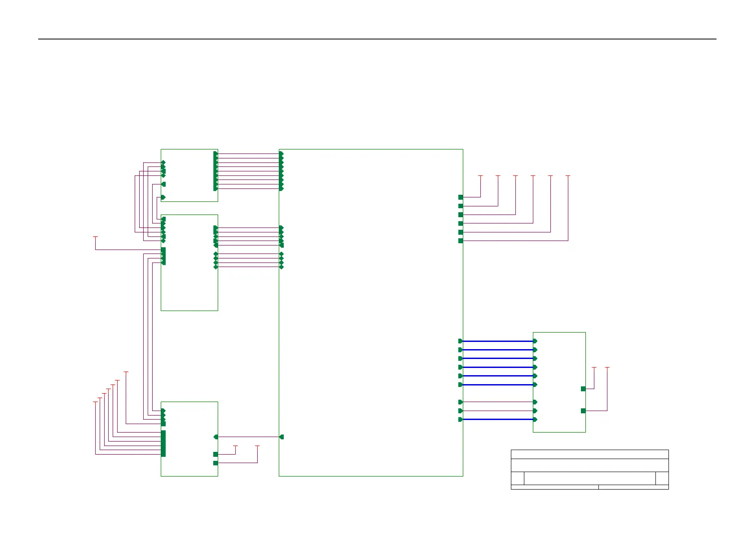Screen dimensions: 756x534
Task: Click lower square port on right small block
Action: tap(583, 411)
